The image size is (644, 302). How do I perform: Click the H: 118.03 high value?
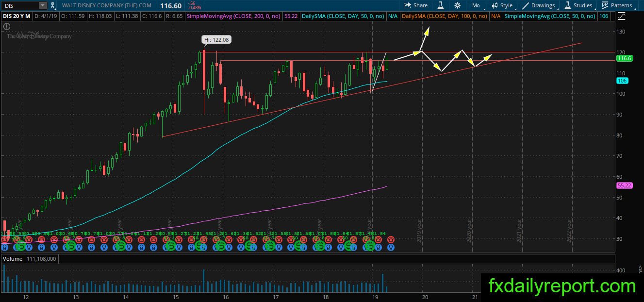(x=99, y=16)
